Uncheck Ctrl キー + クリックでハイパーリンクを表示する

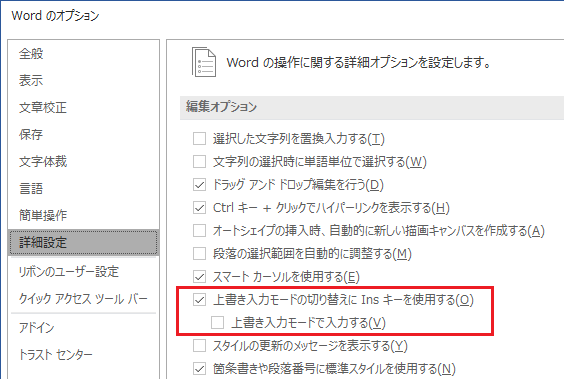(199, 208)
